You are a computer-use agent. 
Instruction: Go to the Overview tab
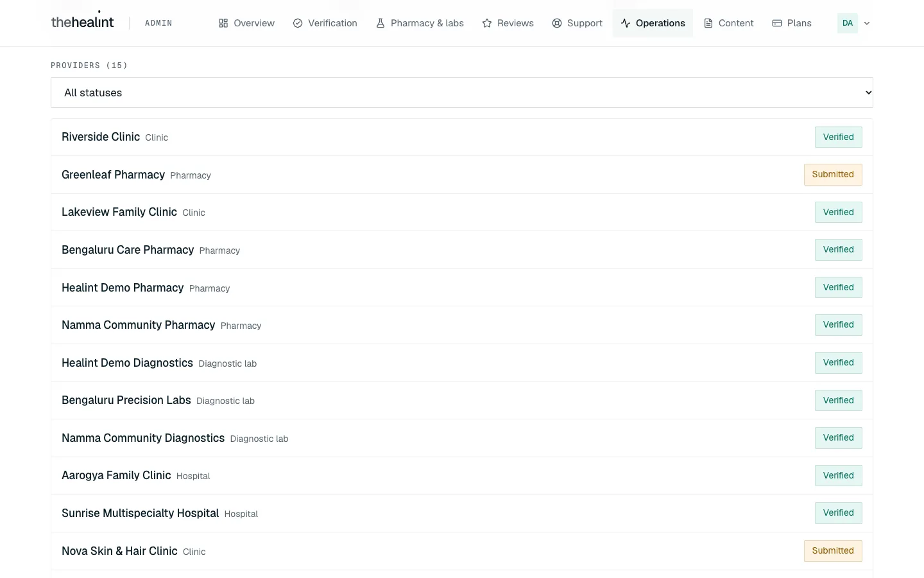pyautogui.click(x=246, y=23)
